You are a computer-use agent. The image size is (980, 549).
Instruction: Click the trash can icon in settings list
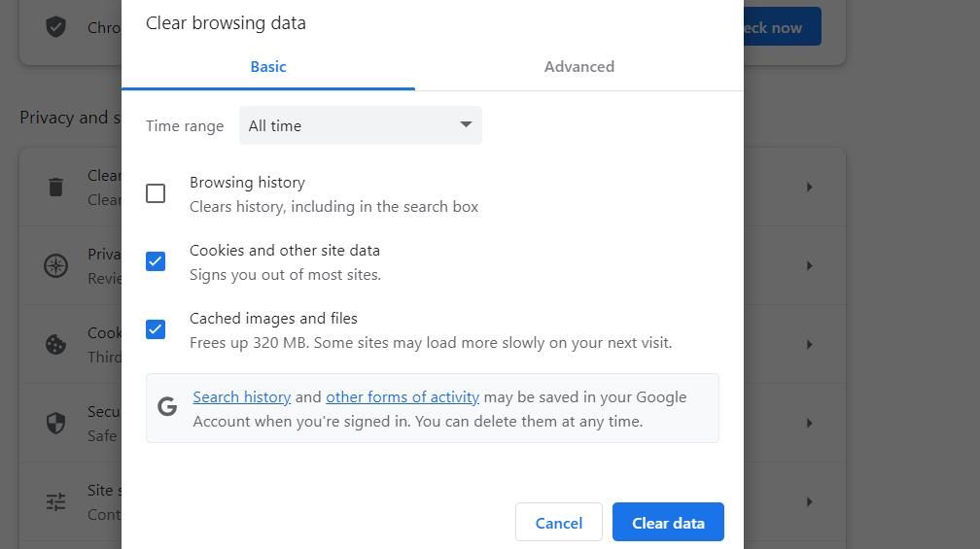[x=56, y=187]
